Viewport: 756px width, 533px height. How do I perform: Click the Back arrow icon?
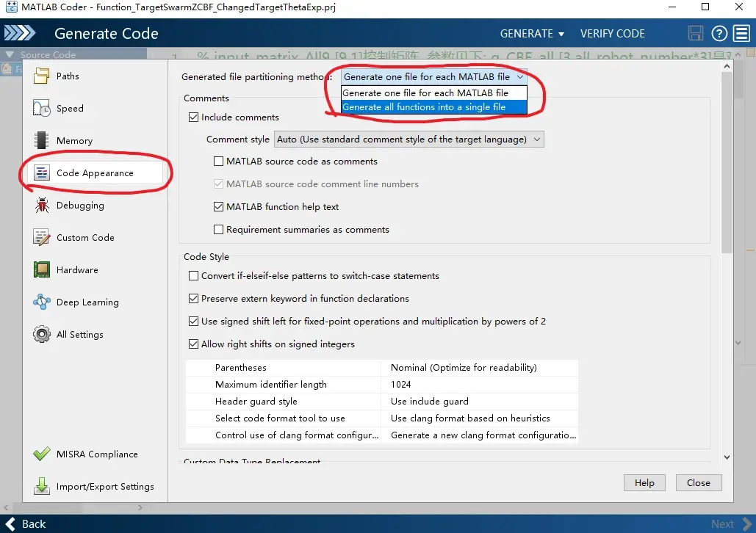pos(10,524)
